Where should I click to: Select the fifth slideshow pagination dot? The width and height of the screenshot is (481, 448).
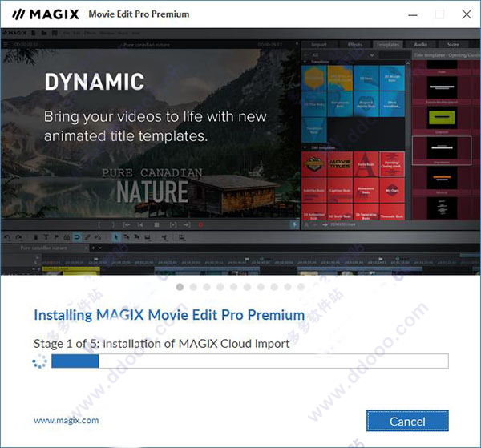click(x=234, y=287)
